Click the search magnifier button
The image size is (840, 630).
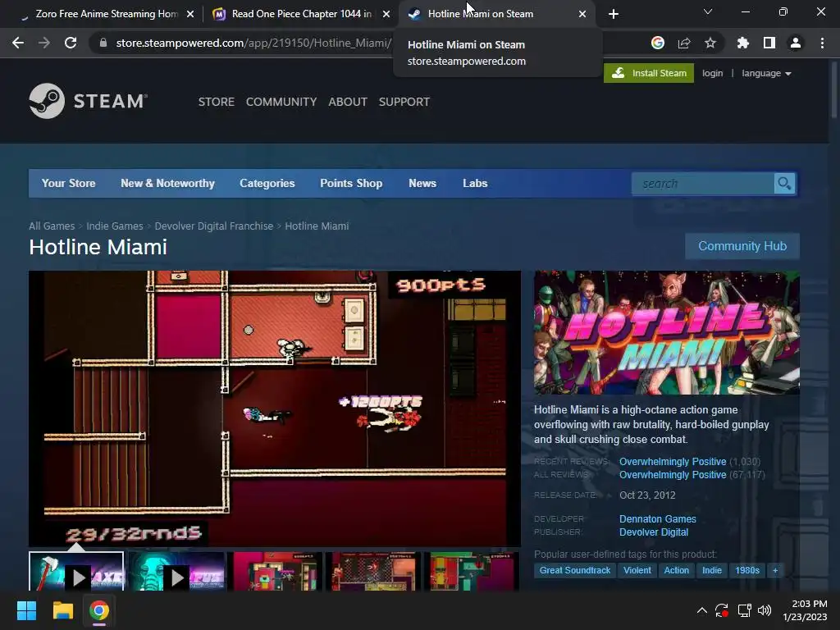coord(785,184)
